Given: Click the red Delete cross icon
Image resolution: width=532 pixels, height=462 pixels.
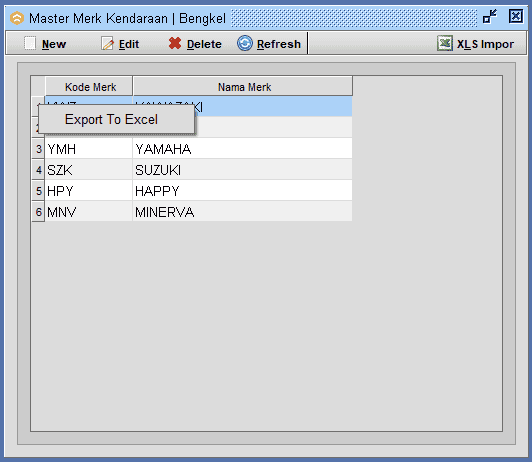Looking at the screenshot, I should coord(175,43).
